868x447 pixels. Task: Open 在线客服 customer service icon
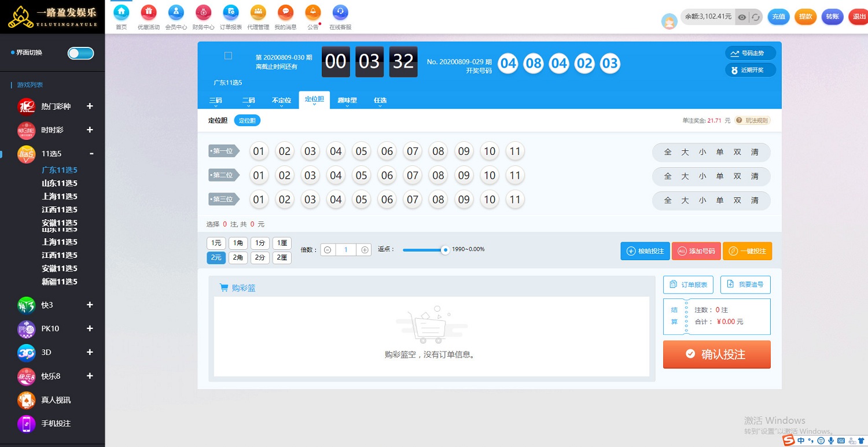click(x=340, y=12)
